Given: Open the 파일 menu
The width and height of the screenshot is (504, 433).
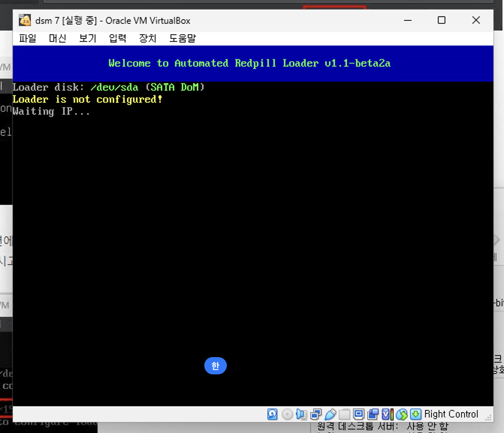Looking at the screenshot, I should point(27,38).
